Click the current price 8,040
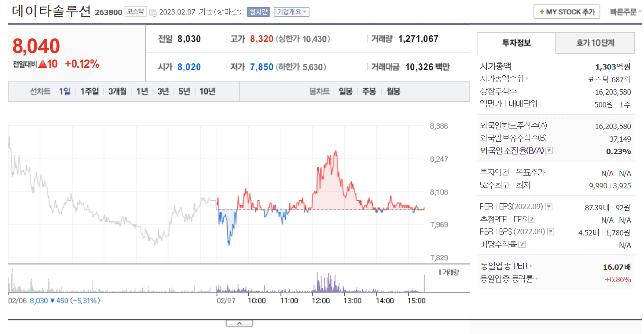Image resolution: width=644 pixels, height=334 pixels. click(36, 46)
